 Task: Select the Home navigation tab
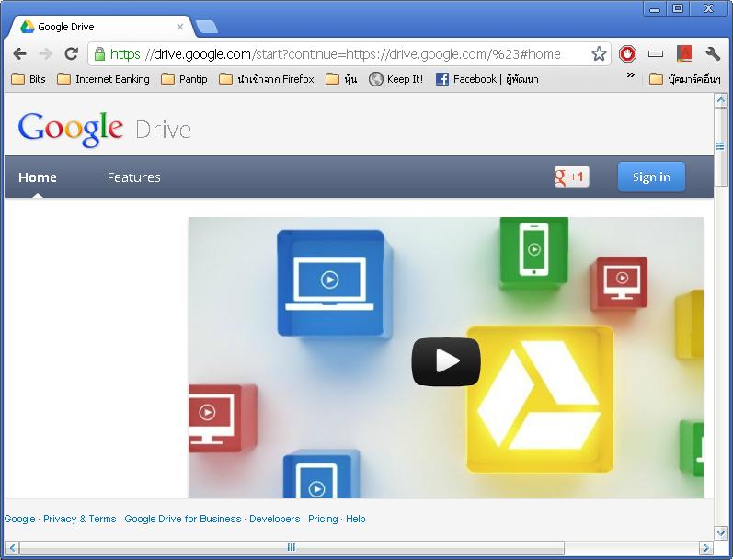[x=38, y=177]
